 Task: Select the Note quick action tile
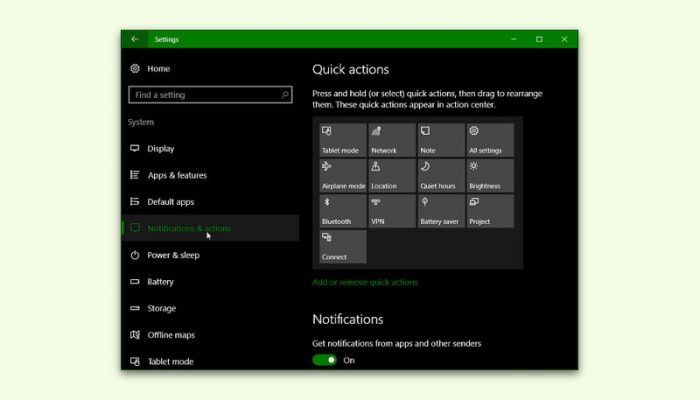click(441, 140)
